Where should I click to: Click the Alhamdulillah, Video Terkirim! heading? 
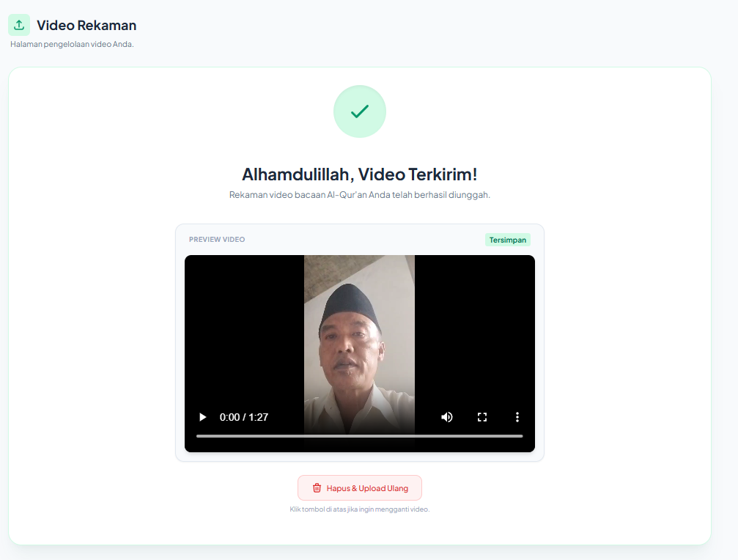[x=359, y=174]
